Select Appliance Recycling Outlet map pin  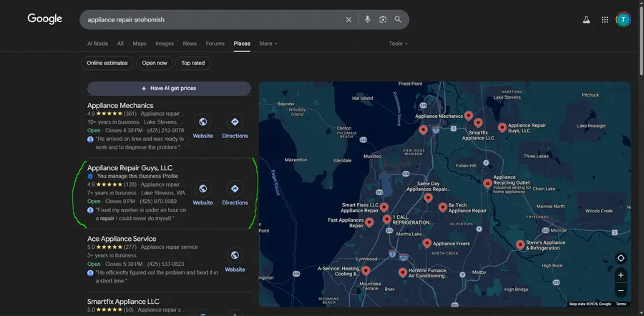coord(487,182)
